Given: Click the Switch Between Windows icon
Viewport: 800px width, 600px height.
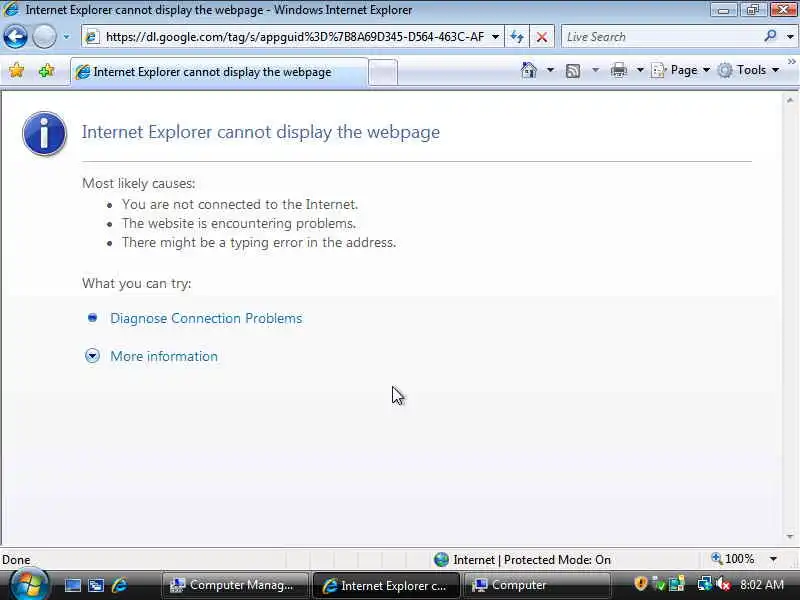Looking at the screenshot, I should tap(95, 585).
